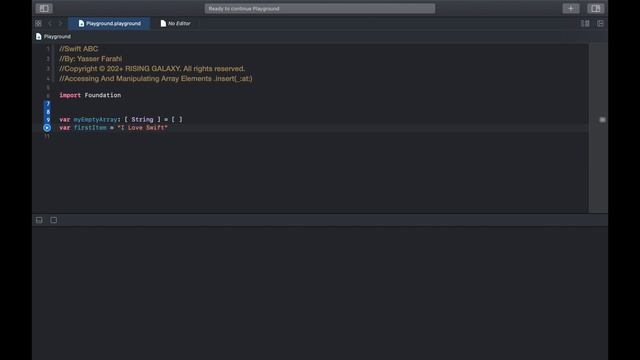This screenshot has width=640, height=360.
Task: Toggle the inspectors panel button
Action: [x=596, y=8]
